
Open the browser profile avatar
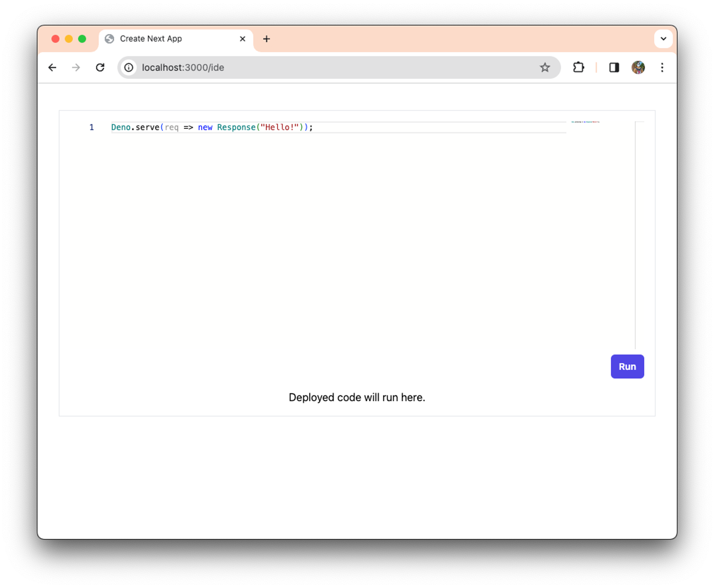[x=639, y=67]
